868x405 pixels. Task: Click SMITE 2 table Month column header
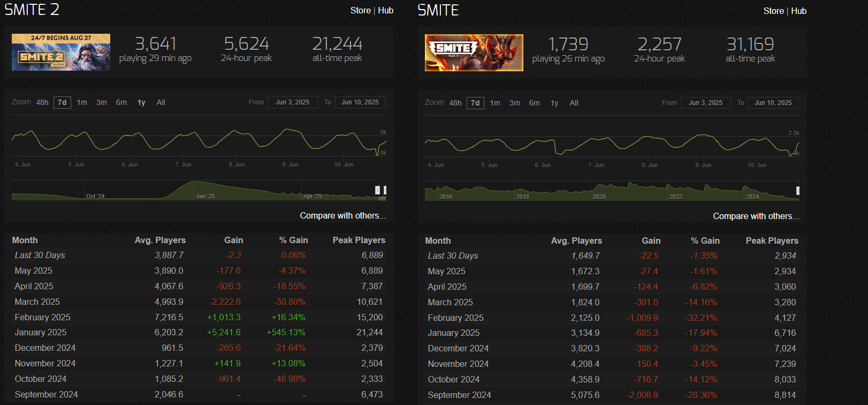click(25, 240)
